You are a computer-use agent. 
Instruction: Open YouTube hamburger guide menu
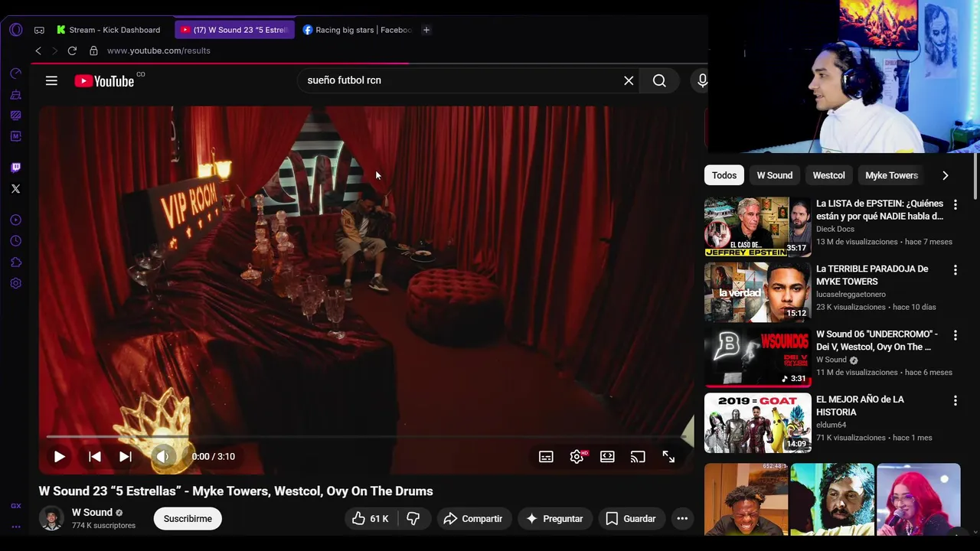tap(51, 80)
